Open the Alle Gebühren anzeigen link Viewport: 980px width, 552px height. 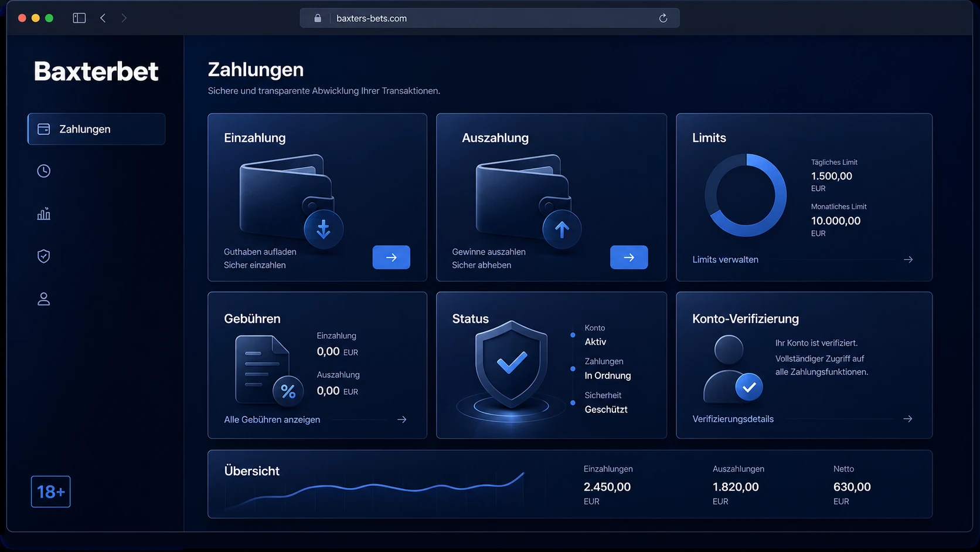(272, 419)
